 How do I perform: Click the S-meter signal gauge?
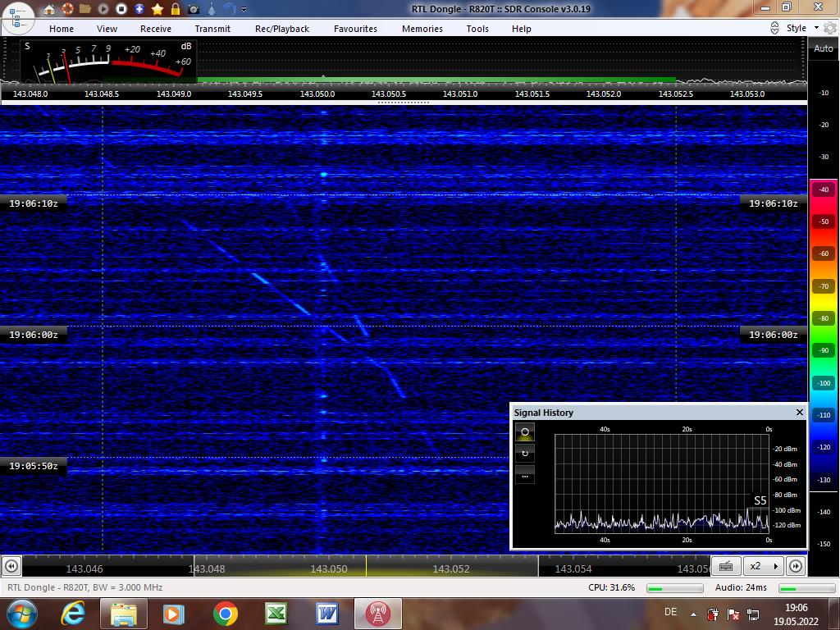click(109, 62)
